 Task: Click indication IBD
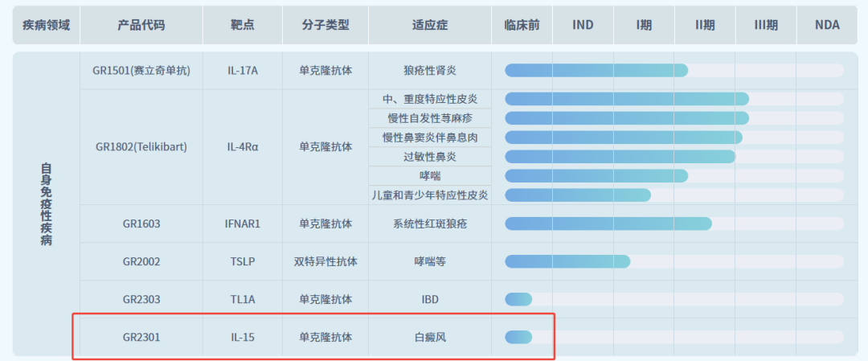[x=429, y=300]
